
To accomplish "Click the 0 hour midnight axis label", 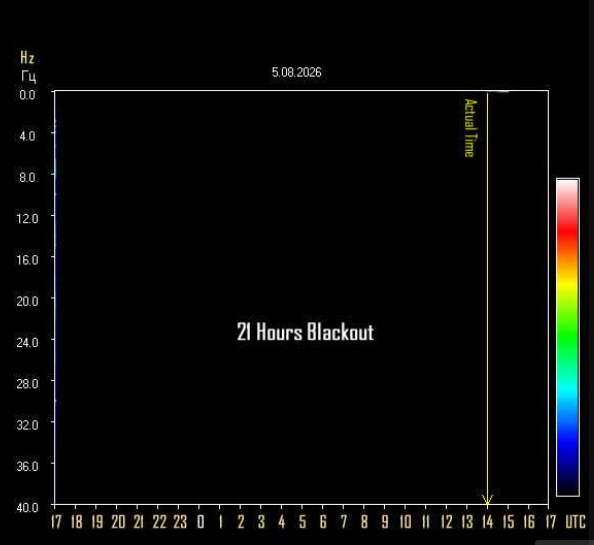I will [201, 522].
